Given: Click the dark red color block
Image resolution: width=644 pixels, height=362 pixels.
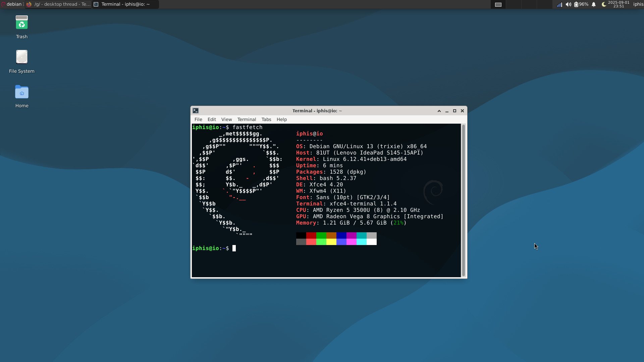Looking at the screenshot, I should (x=311, y=235).
